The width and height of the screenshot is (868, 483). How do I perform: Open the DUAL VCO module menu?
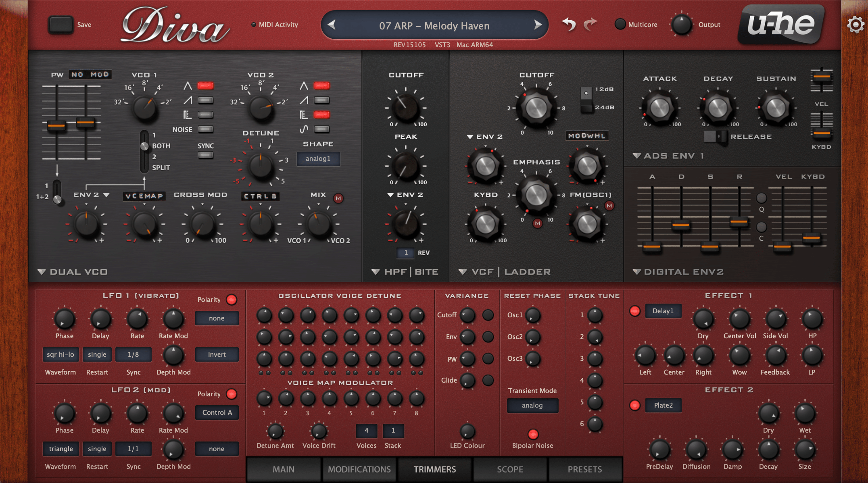[73, 272]
